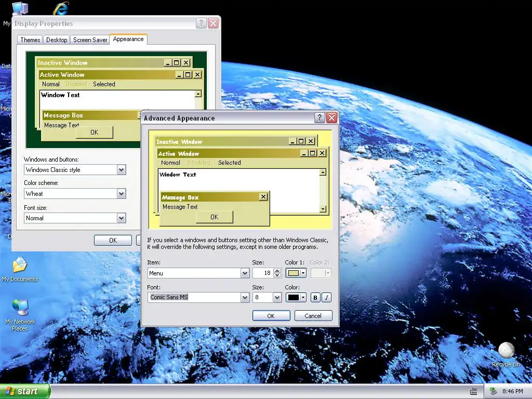
Task: Open Font size dropdown showing Normal
Action: (x=122, y=218)
